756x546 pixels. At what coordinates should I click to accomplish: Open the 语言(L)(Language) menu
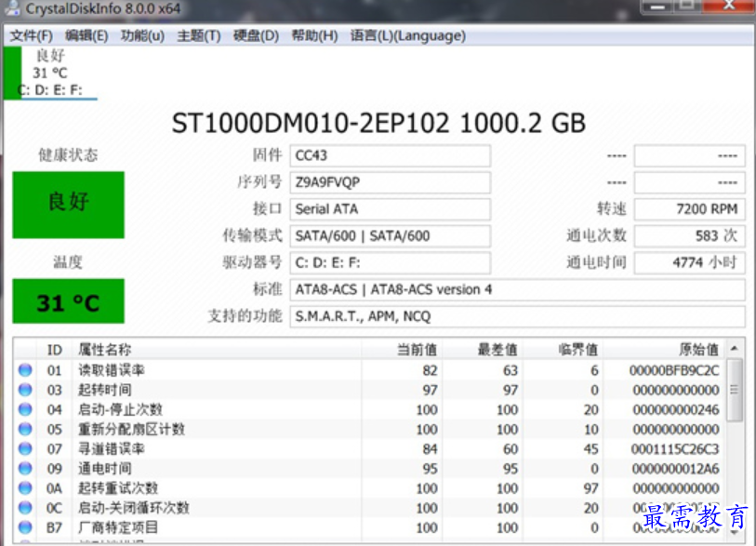point(408,35)
